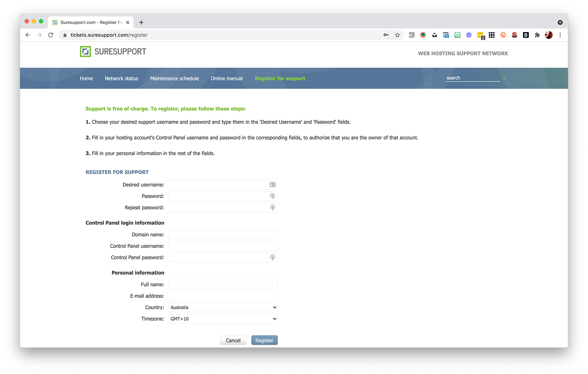Reload the page

pos(51,35)
